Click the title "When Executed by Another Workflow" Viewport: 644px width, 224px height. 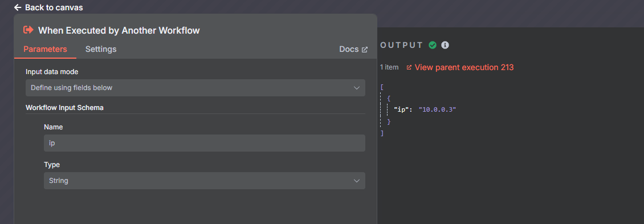tap(119, 30)
